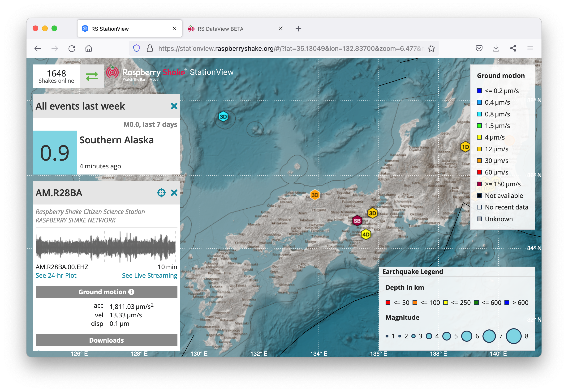
Task: Click the share icon in toolbar
Action: [513, 48]
